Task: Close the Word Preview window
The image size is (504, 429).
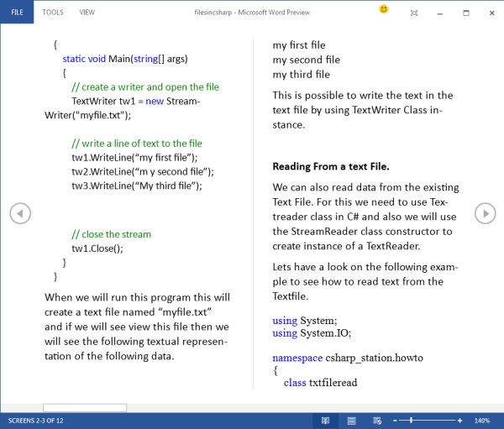Action: tap(491, 13)
